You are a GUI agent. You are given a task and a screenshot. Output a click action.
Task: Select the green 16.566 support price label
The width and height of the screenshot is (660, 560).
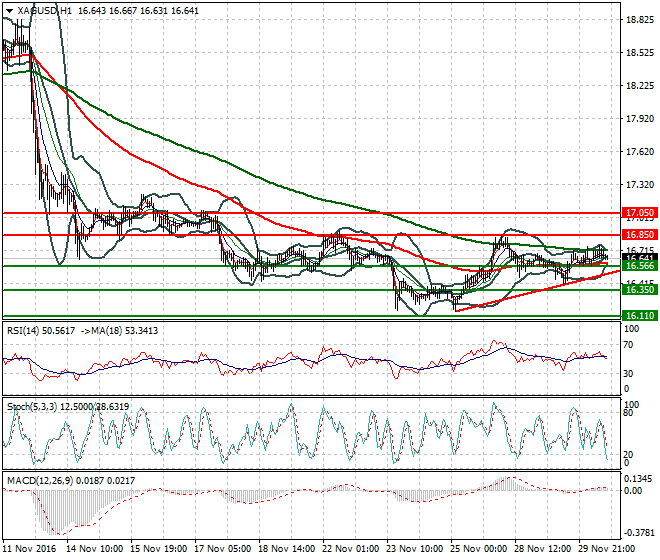(639, 266)
